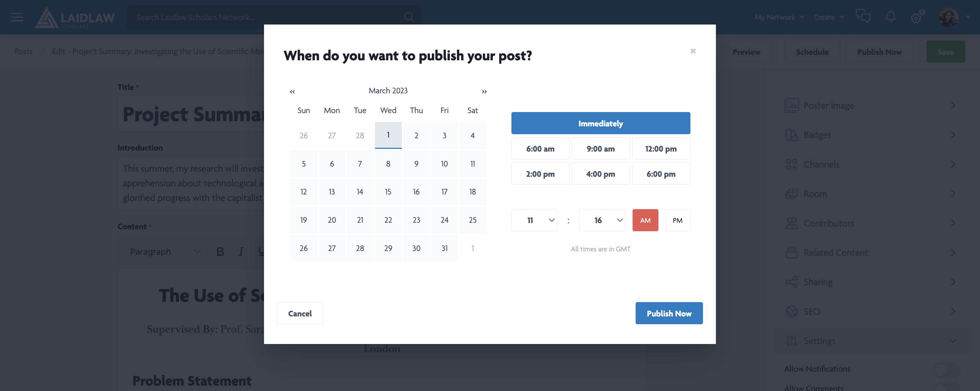The height and width of the screenshot is (391, 980).
Task: Toggle the Allow Notifications switch
Action: 946,369
